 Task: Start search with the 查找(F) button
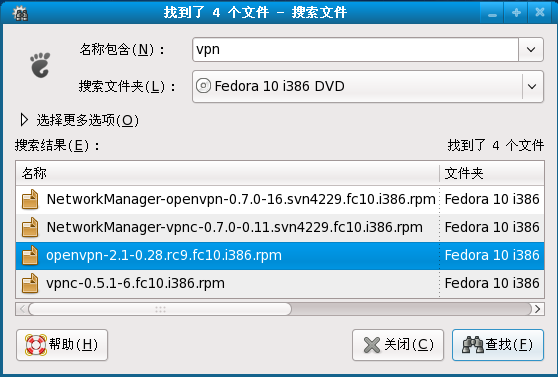[x=498, y=345]
